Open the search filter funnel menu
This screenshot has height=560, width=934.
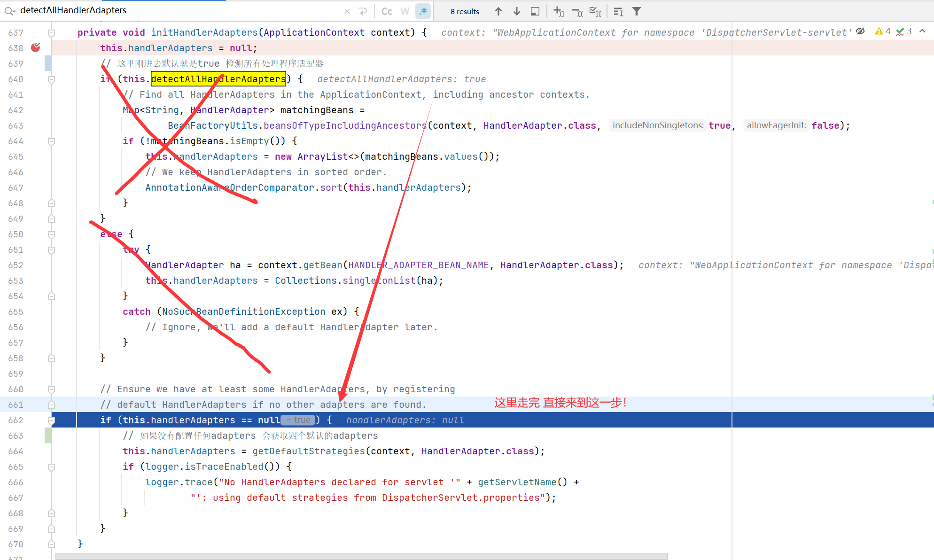click(637, 11)
